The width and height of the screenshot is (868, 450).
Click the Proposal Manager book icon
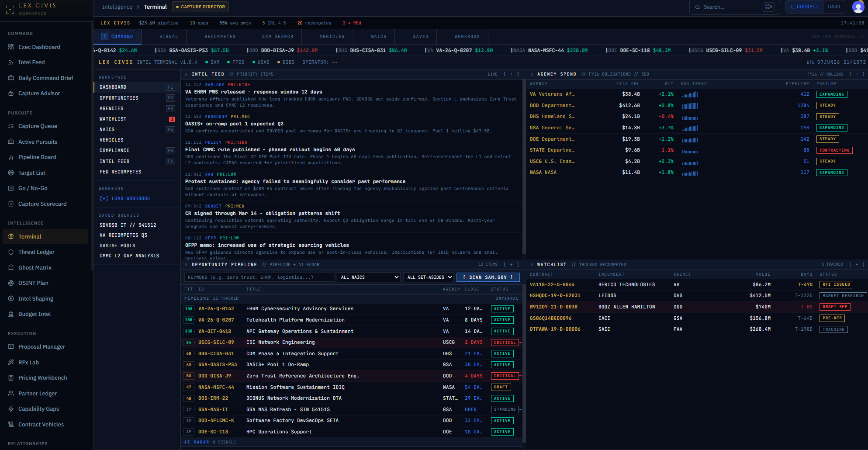tap(11, 347)
